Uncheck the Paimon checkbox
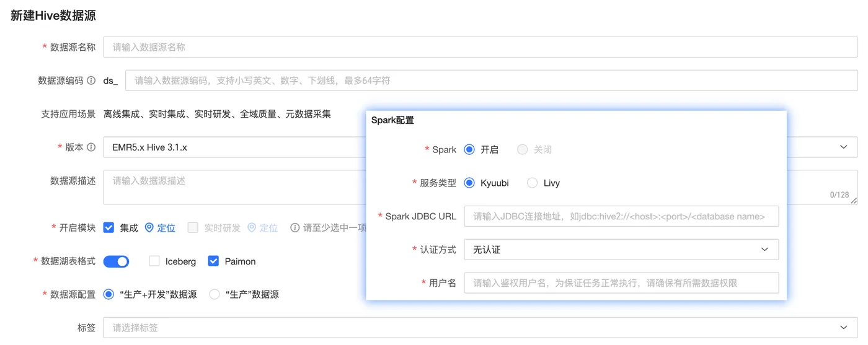868x345 pixels. pyautogui.click(x=213, y=261)
